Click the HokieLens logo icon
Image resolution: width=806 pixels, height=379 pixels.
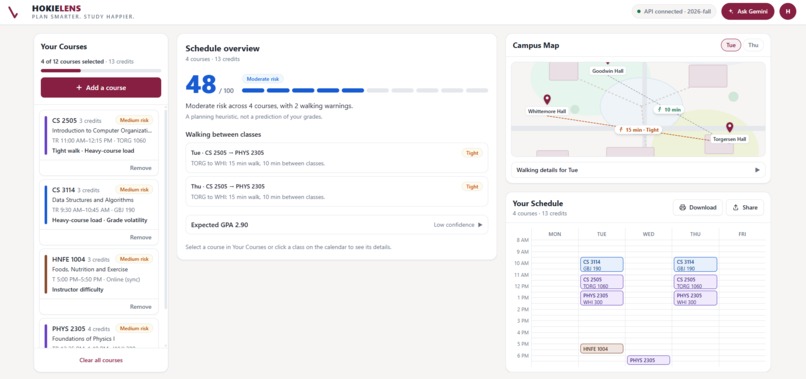tap(13, 12)
